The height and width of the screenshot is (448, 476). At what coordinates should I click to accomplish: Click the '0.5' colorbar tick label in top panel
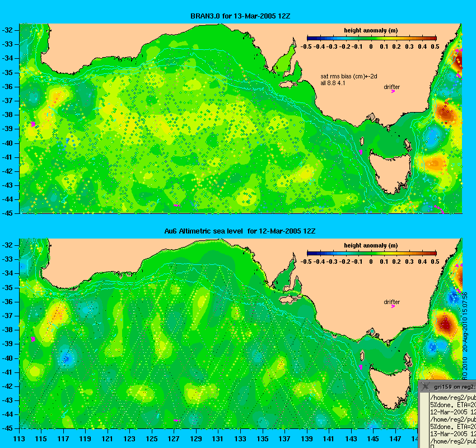point(435,46)
